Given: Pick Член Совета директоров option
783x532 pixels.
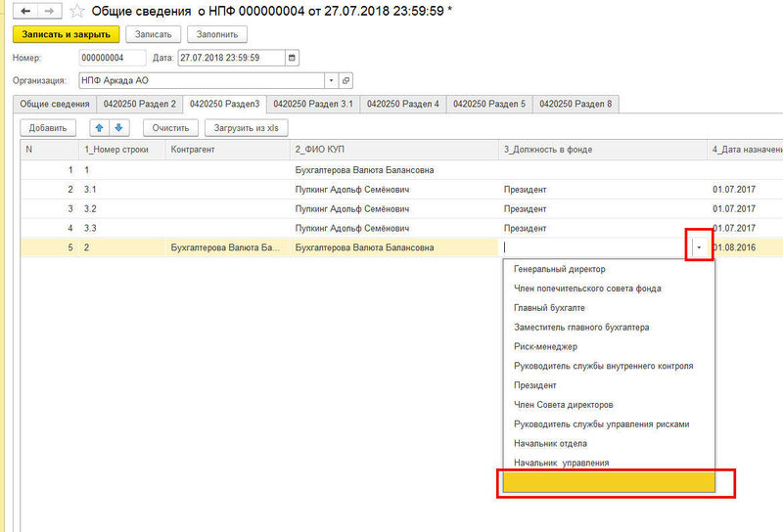Looking at the screenshot, I should (x=564, y=405).
